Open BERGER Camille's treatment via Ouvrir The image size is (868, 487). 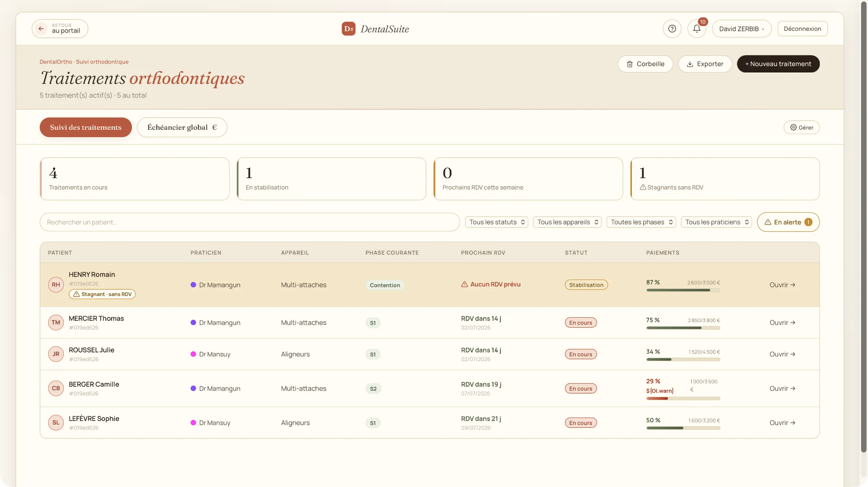pyautogui.click(x=782, y=389)
